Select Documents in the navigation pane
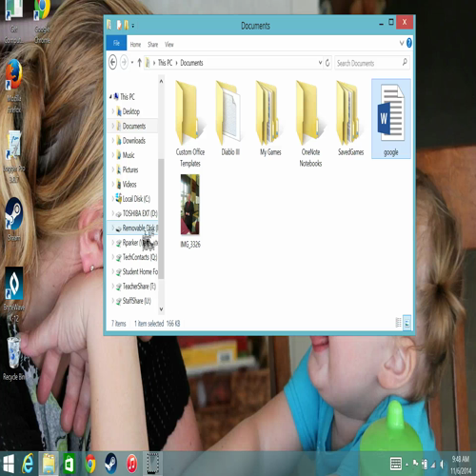Image resolution: width=476 pixels, height=476 pixels. (x=134, y=126)
